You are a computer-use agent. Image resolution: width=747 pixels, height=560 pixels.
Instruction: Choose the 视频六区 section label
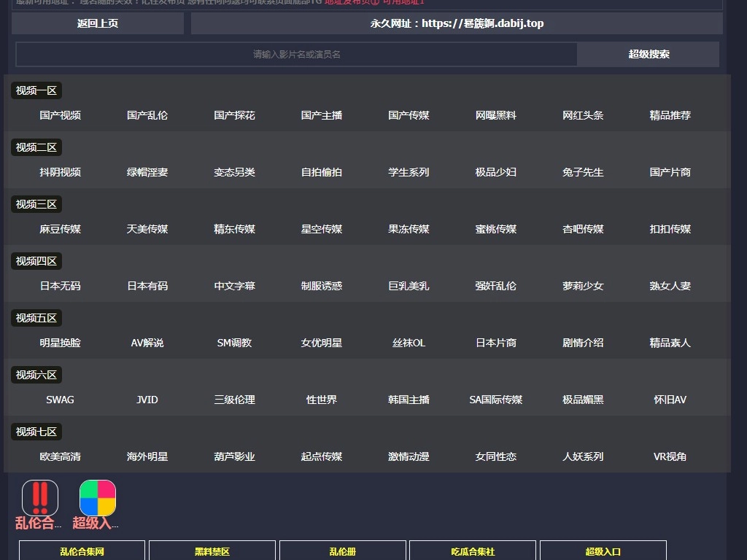coord(36,375)
